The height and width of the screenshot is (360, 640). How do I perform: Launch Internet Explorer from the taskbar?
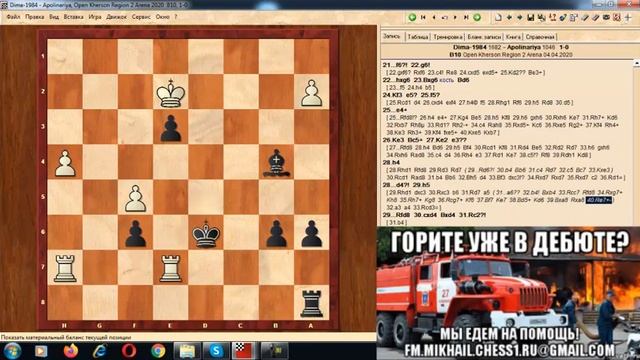(x=100, y=351)
